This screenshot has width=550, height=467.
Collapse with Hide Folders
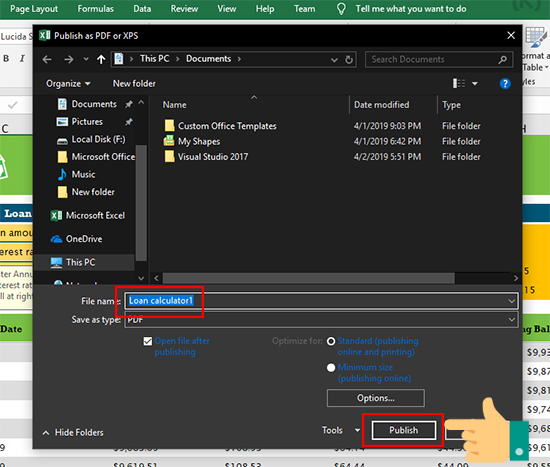[x=73, y=433]
